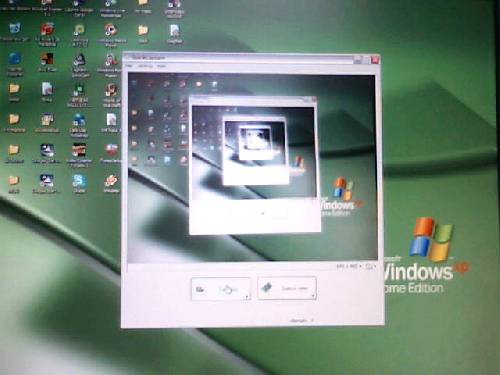Open the Help menu in the webcam window
This screenshot has width=500, height=375.
pos(161,66)
